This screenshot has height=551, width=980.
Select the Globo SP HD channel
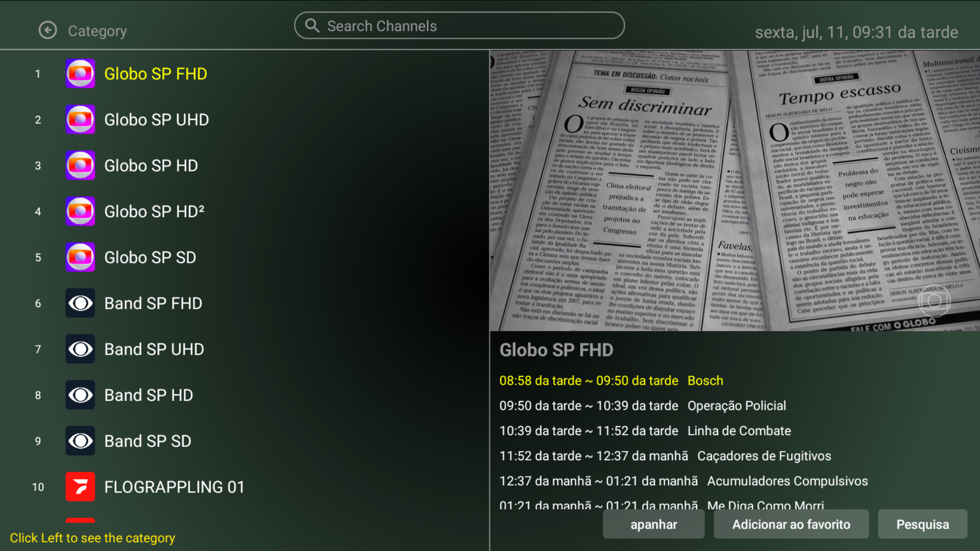151,166
